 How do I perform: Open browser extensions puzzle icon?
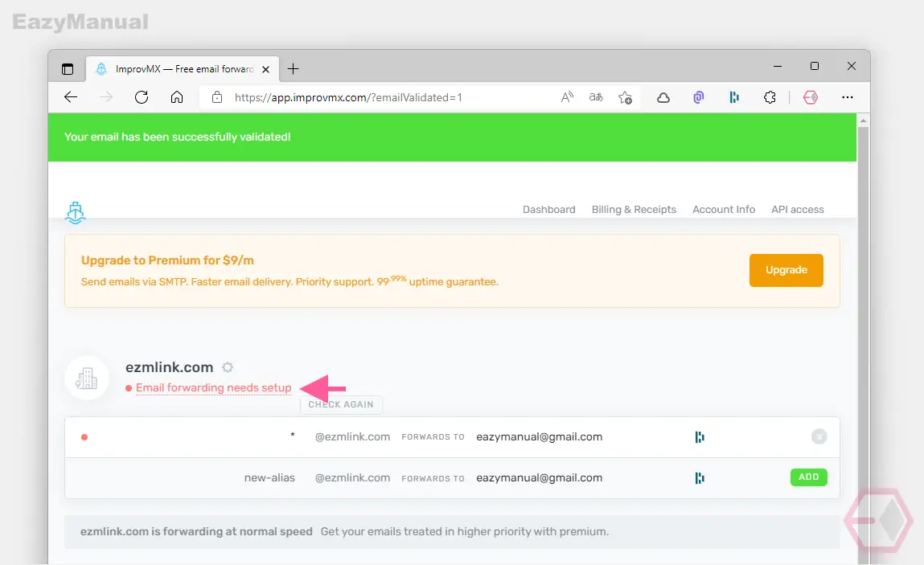(770, 97)
